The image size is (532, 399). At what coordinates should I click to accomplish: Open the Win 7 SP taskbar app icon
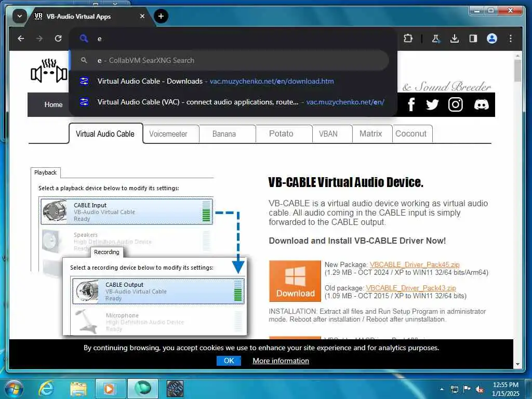point(175,389)
